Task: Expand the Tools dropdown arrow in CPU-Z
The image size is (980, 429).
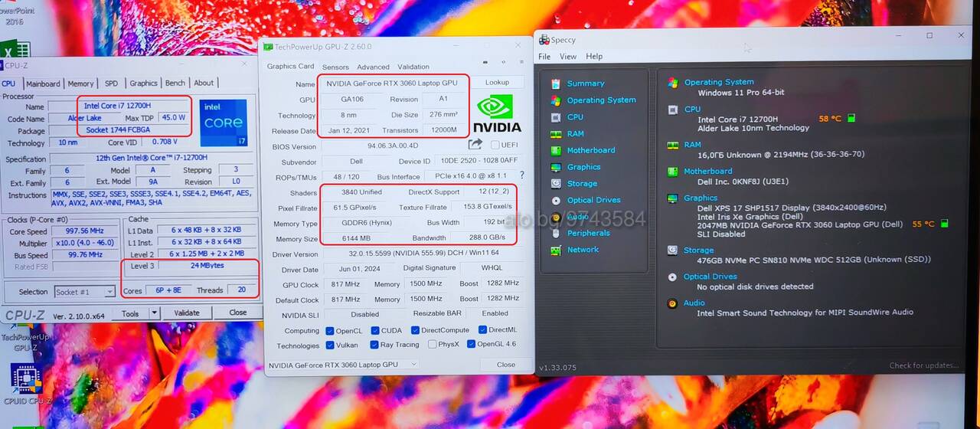Action: (x=155, y=313)
